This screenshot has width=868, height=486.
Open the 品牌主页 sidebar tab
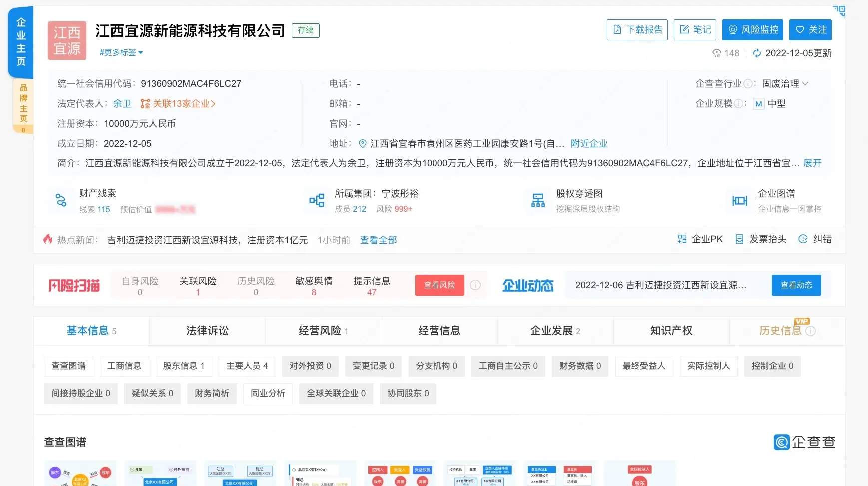[23, 106]
